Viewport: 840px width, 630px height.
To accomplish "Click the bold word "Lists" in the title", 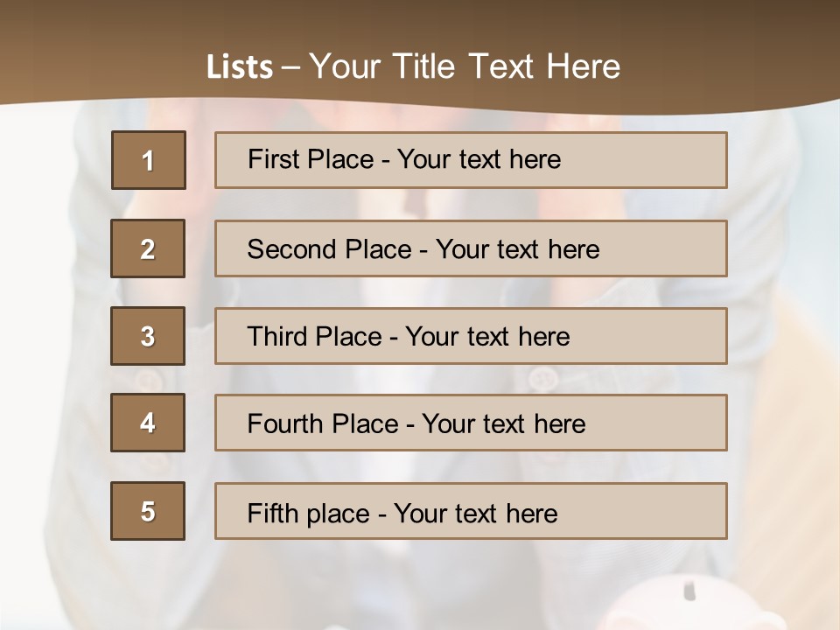I will (x=240, y=67).
